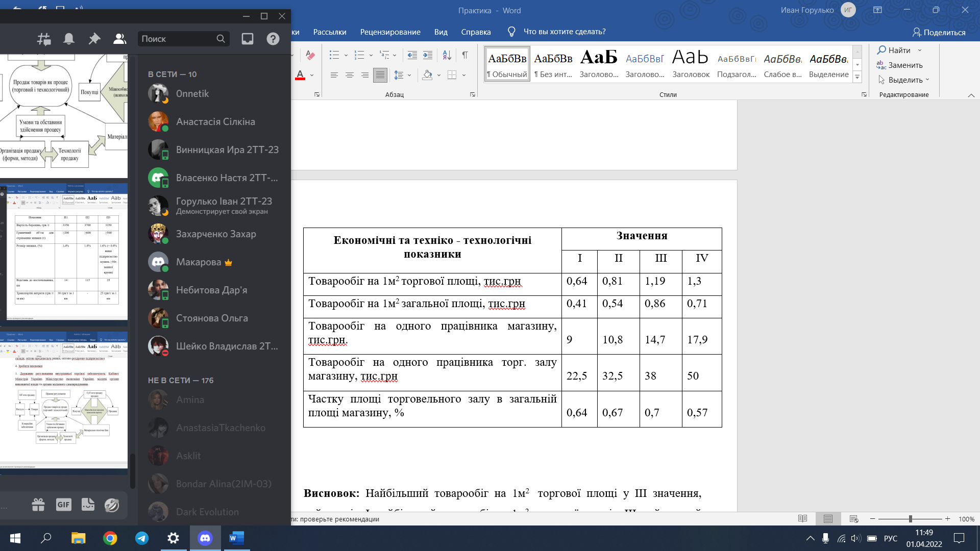Open Discord threads icon
The width and height of the screenshot is (980, 551).
pos(44,39)
